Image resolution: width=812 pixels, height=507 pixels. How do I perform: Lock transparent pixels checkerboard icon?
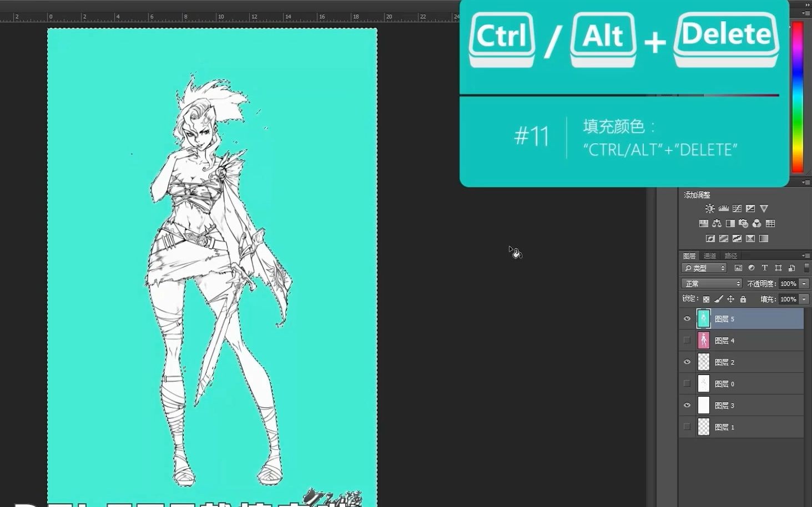click(706, 300)
